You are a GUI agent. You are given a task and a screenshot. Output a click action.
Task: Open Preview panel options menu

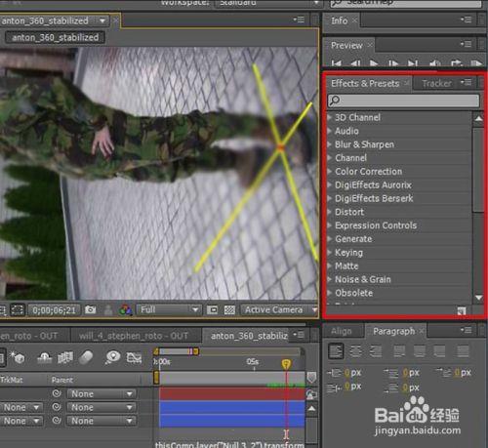point(466,44)
